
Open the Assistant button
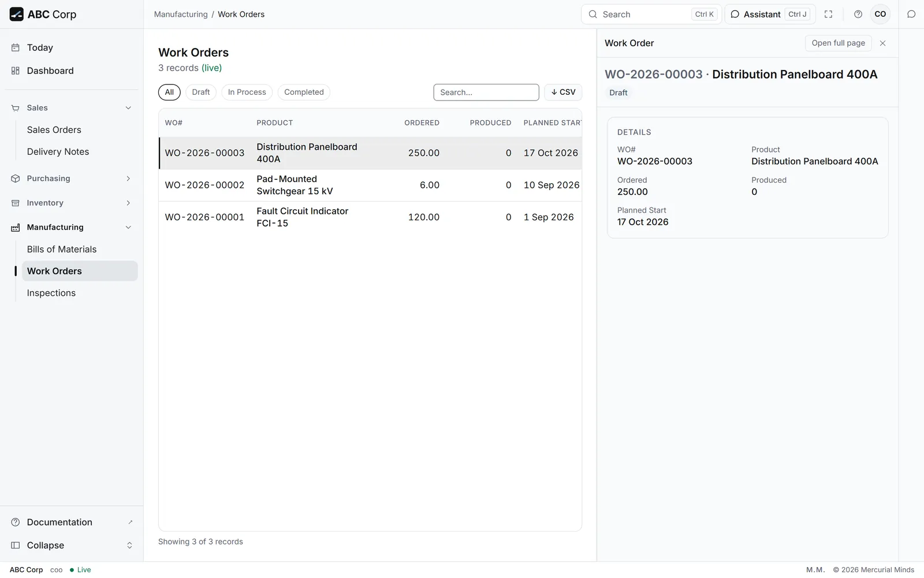pyautogui.click(x=770, y=14)
